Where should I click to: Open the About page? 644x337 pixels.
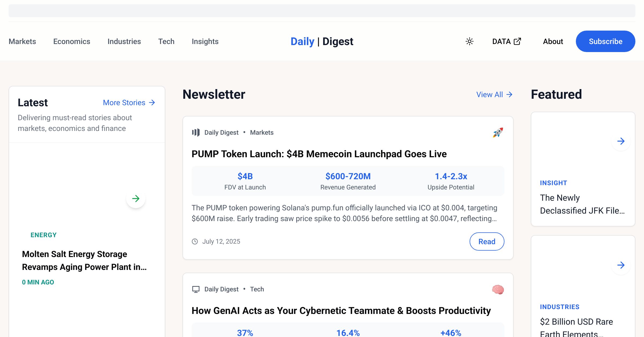[x=553, y=41]
